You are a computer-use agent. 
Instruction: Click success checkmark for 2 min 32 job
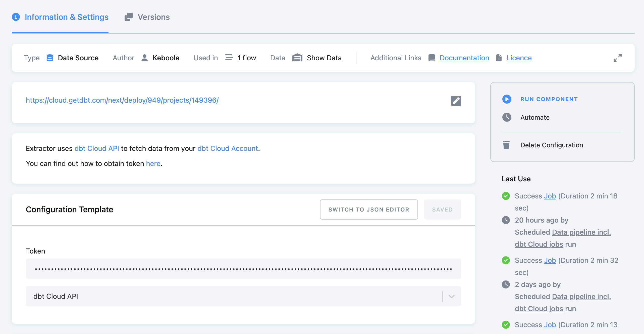(506, 260)
